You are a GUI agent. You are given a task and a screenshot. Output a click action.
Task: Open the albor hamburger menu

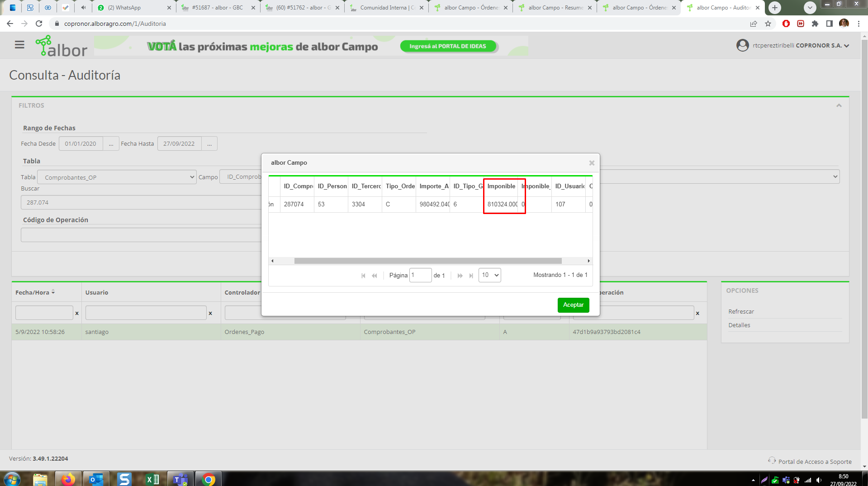(19, 45)
